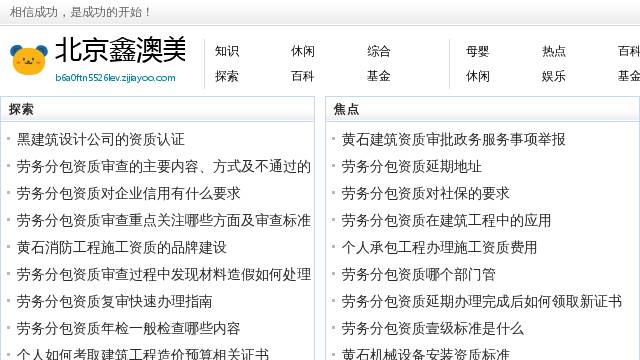The image size is (640, 360).
Task: Open 劳务分包资质复审快速办理指南
Action: click(x=115, y=301)
